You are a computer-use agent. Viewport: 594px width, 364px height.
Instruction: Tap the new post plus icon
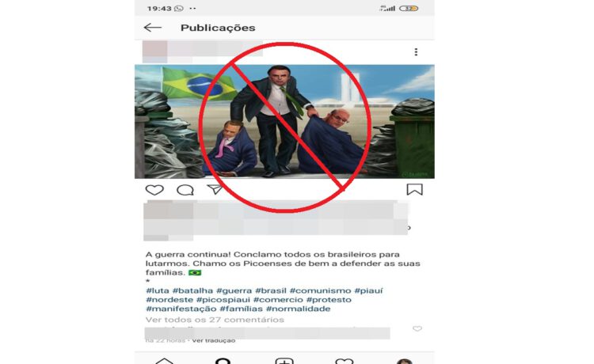click(x=284, y=361)
